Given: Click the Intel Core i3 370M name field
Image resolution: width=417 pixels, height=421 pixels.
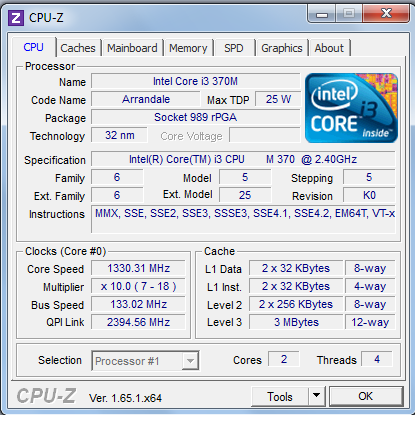Looking at the screenshot, I should (196, 81).
